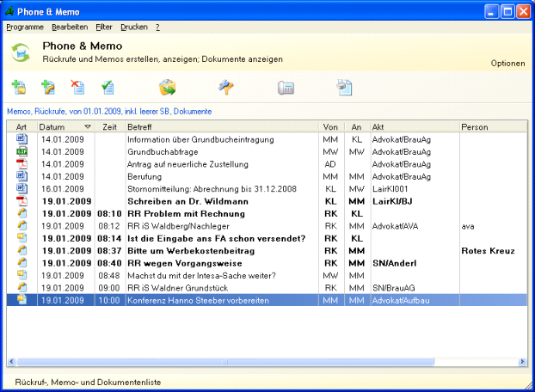Click the edit entry icon with pencil
Image resolution: width=535 pixels, height=392 pixels.
pyautogui.click(x=48, y=87)
